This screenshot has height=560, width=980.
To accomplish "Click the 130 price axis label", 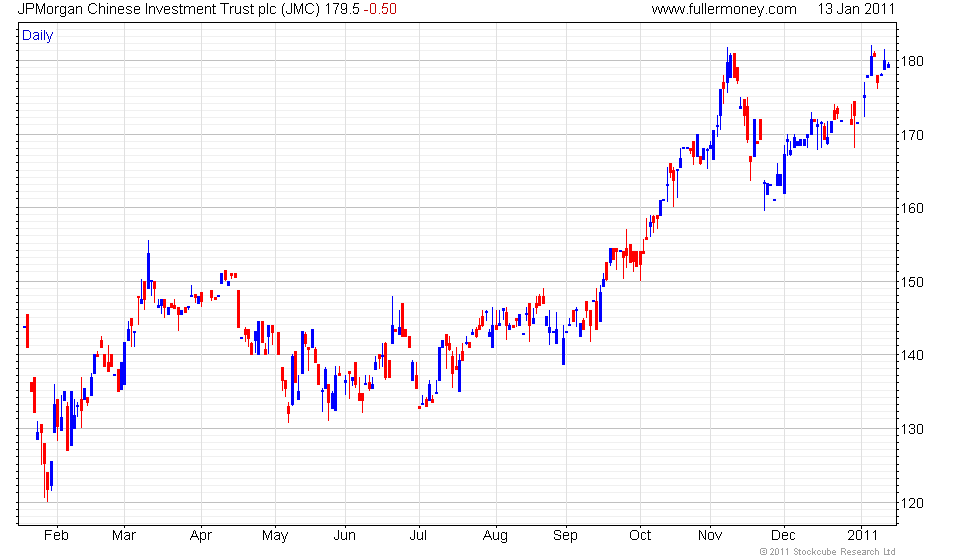I will [x=912, y=429].
